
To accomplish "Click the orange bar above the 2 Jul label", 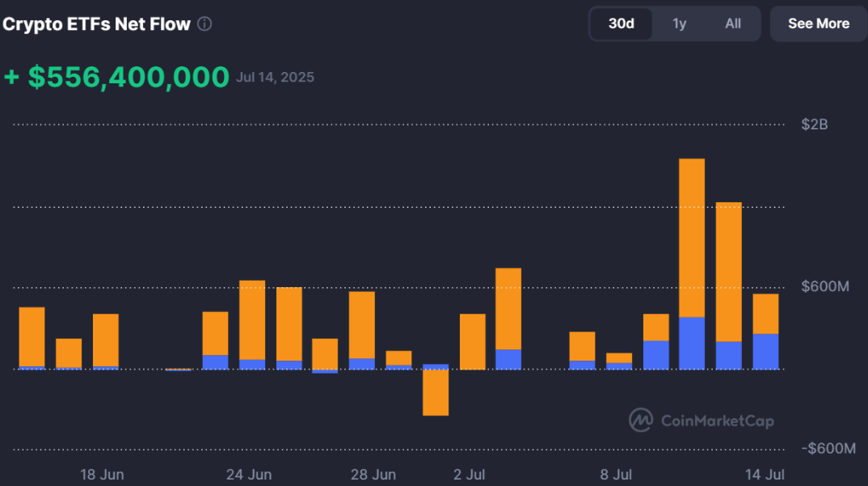I will tap(472, 341).
